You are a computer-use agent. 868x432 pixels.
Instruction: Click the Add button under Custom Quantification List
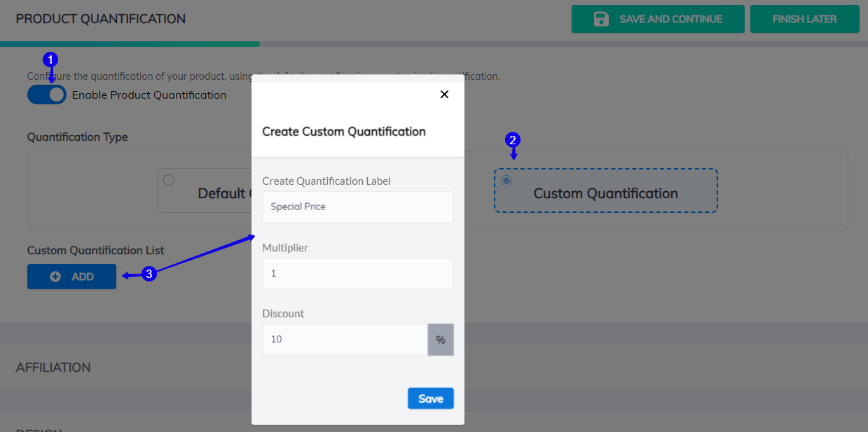point(71,277)
